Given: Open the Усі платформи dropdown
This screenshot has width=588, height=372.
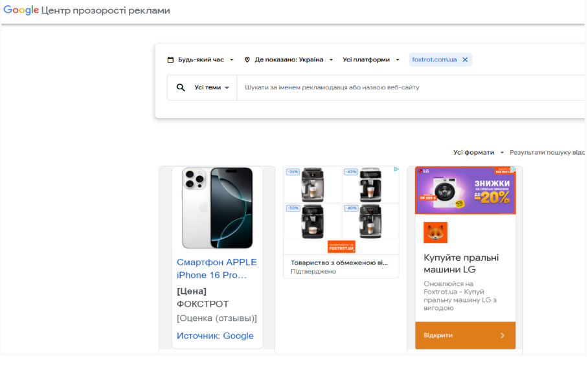Looking at the screenshot, I should [371, 60].
